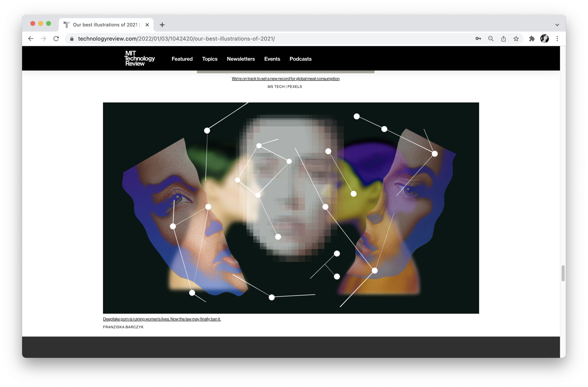Bookmark this page with the star icon

tap(516, 39)
